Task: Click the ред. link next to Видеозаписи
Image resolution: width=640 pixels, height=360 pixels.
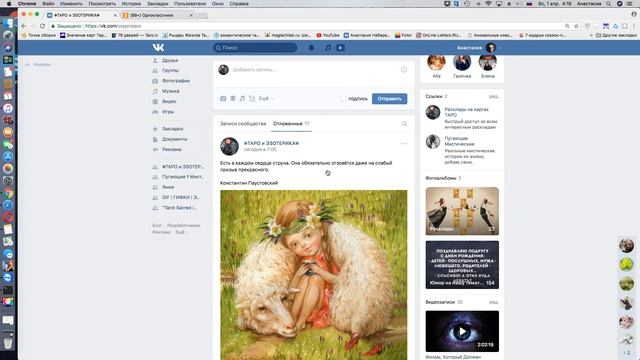Action: pos(493,302)
